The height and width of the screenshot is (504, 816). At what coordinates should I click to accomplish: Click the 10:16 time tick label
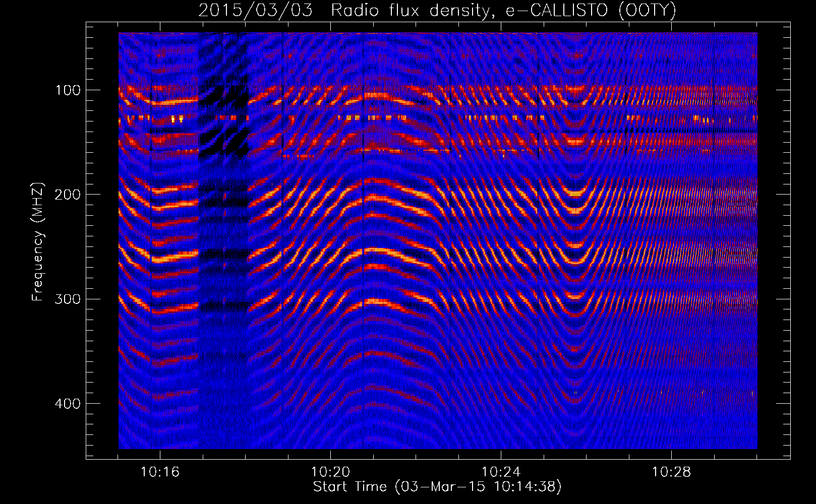[160, 472]
